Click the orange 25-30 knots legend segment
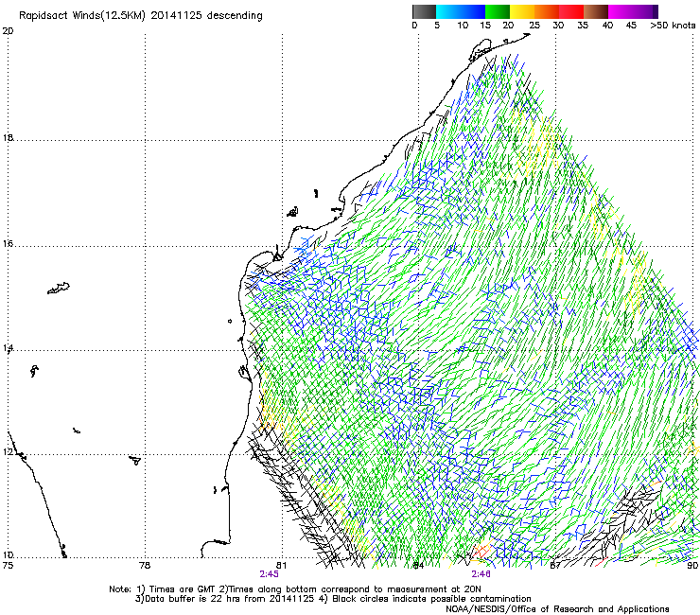Viewport: 700px width, 615px height. pos(547,11)
